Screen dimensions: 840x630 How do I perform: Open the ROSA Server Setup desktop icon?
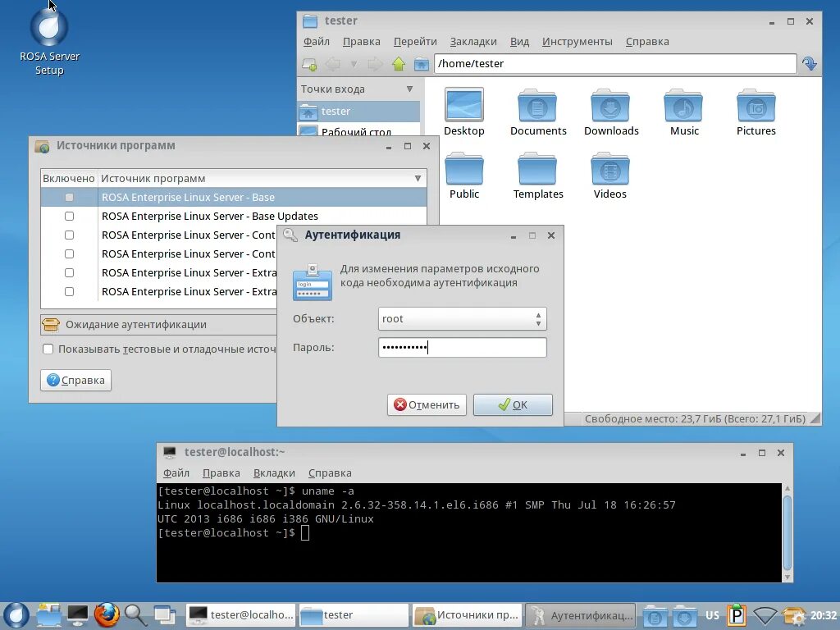tap(49, 40)
